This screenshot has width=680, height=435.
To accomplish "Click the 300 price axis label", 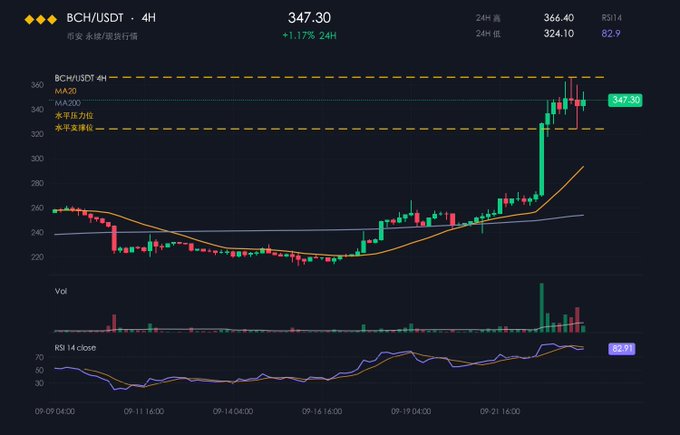I will (37, 158).
